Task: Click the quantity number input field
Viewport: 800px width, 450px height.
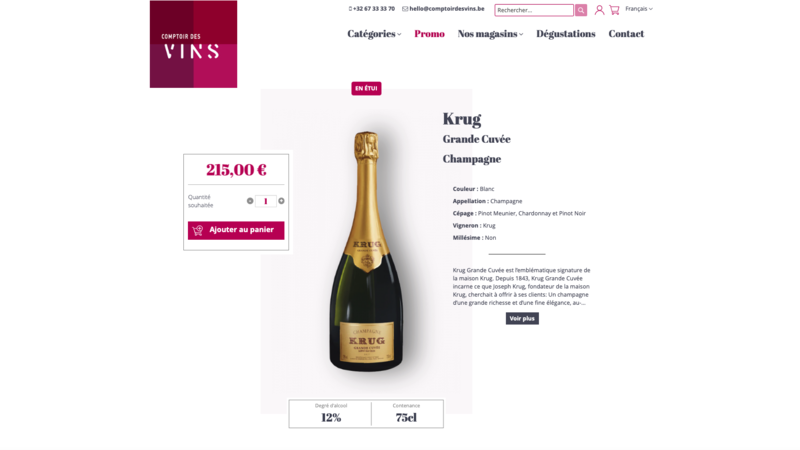Action: (x=265, y=201)
